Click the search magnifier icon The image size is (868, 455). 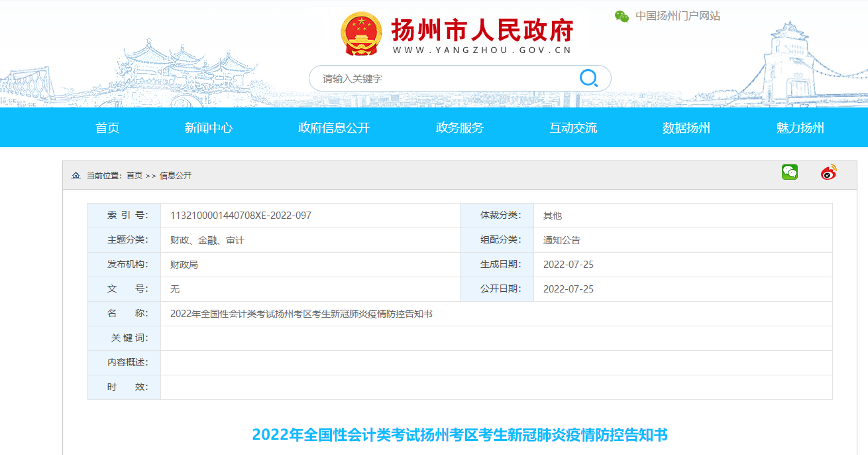pyautogui.click(x=588, y=78)
